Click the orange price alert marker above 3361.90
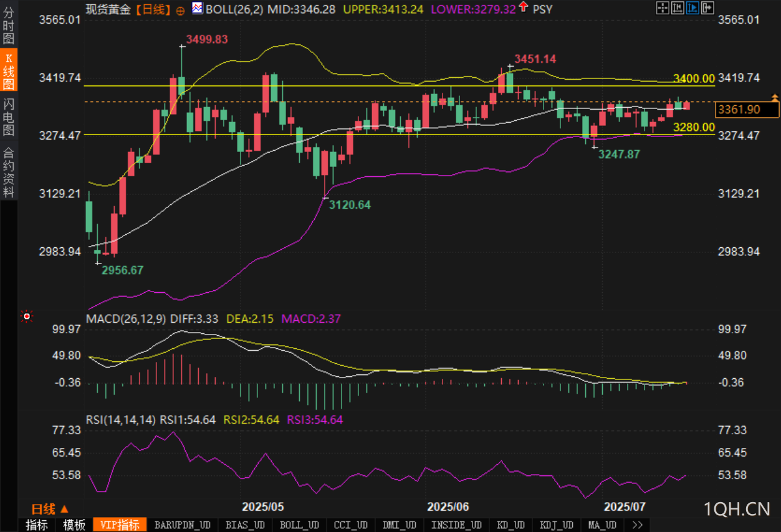Screen dimensions: 781x532 click(x=775, y=98)
